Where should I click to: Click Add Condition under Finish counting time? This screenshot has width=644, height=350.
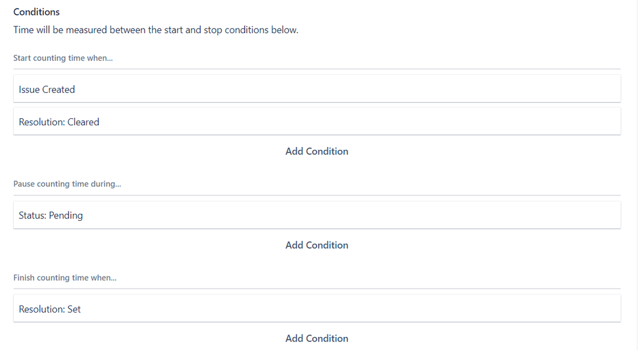(317, 338)
